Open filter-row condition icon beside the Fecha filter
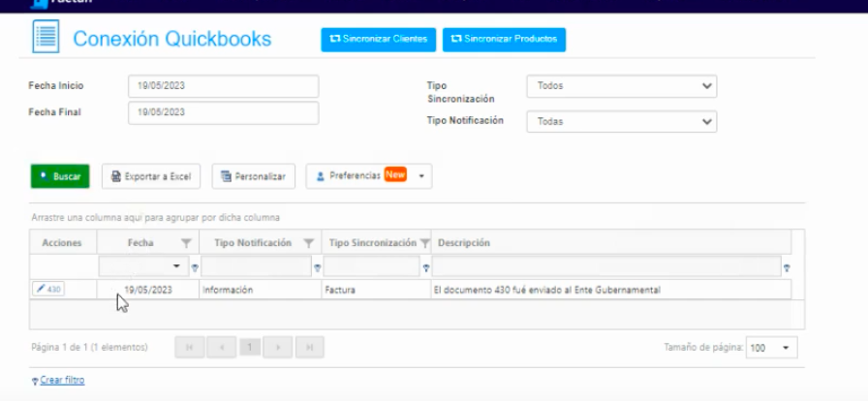The width and height of the screenshot is (868, 401). (195, 268)
